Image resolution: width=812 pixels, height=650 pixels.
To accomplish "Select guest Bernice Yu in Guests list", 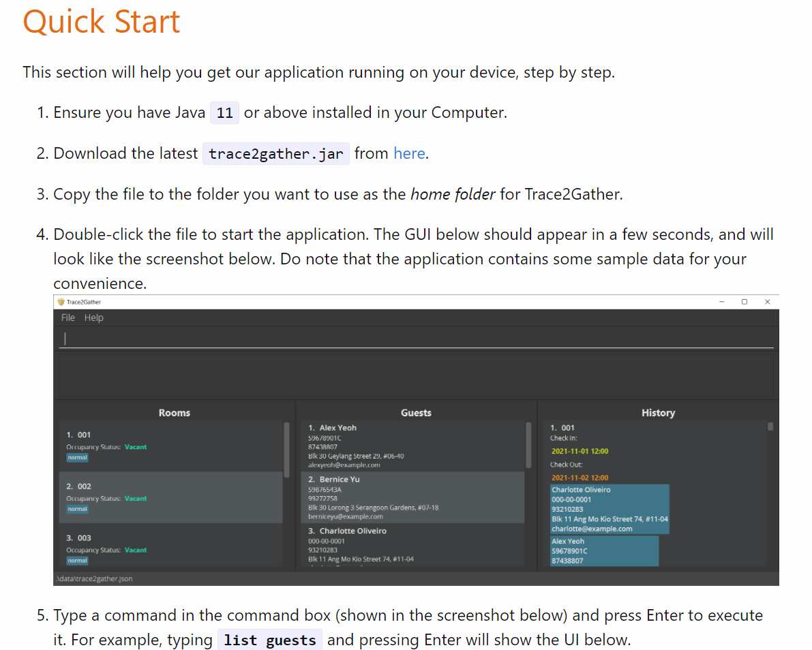I will 412,497.
